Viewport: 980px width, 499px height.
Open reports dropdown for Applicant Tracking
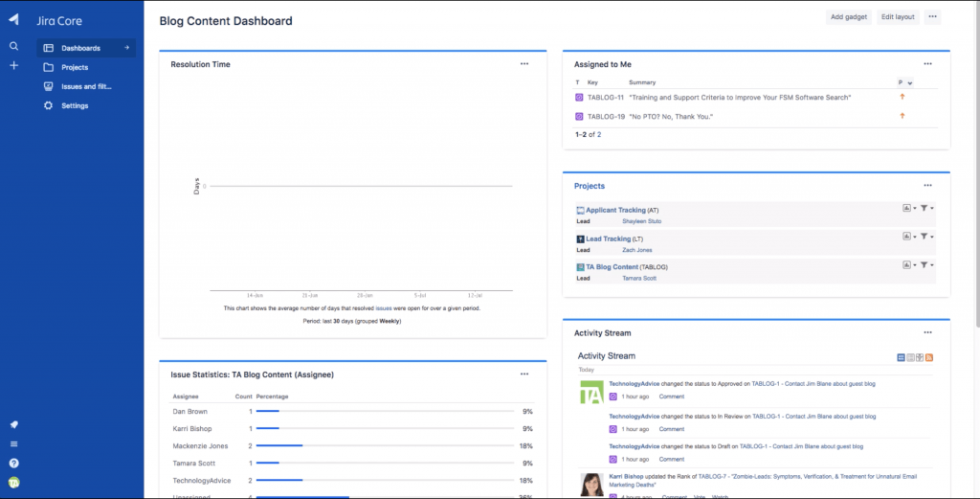tap(909, 208)
